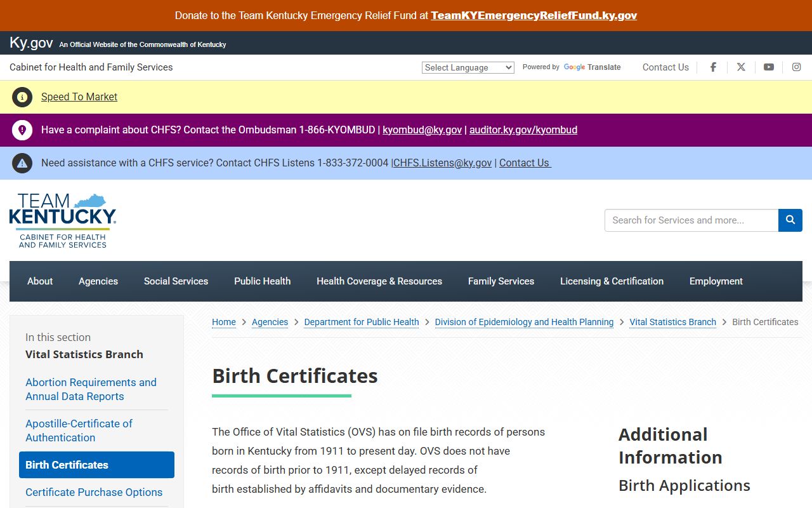Open the YouTube channel icon
Screen dimensions: 812x508
(768, 67)
